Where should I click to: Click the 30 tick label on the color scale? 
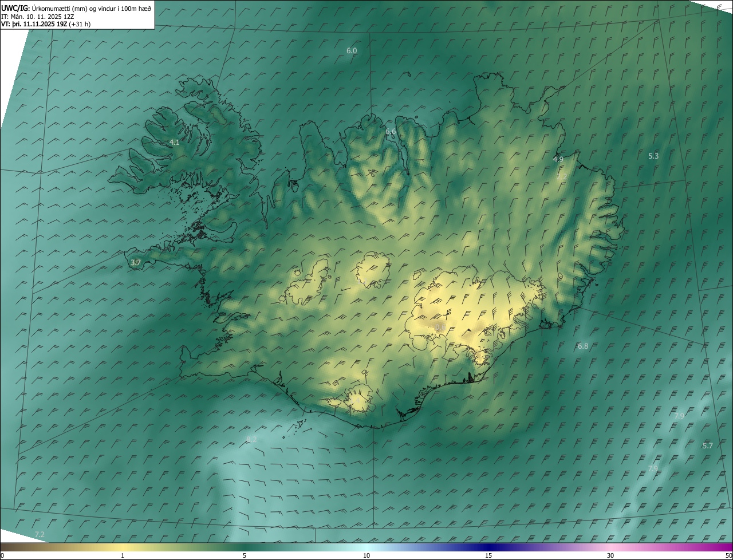(x=610, y=555)
